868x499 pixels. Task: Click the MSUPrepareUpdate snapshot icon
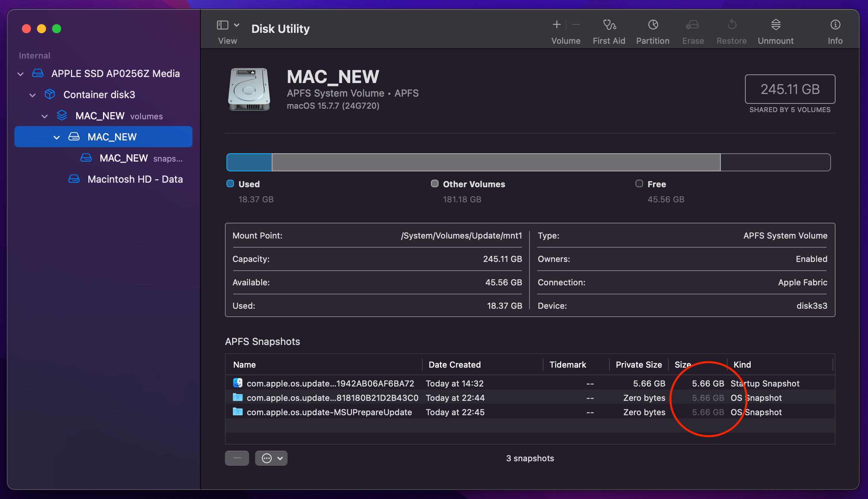(x=238, y=412)
